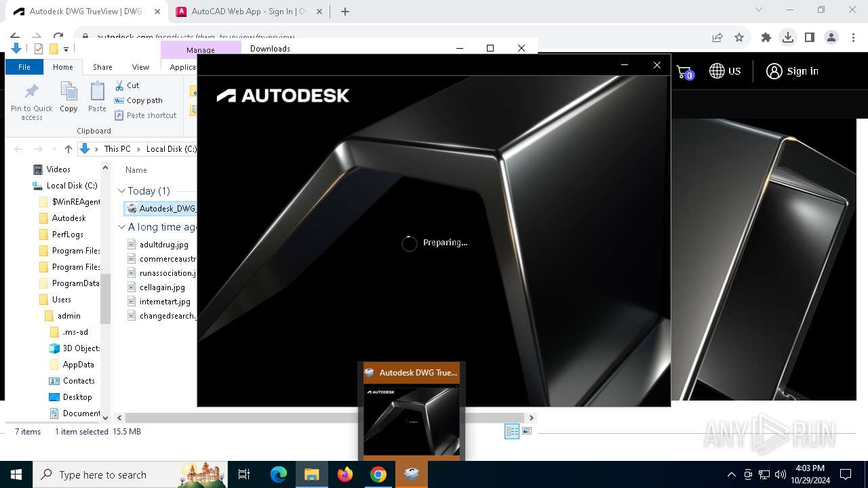Screen dimensions: 868x488
Task: Select the AppData folder in tree
Action: [78, 365]
